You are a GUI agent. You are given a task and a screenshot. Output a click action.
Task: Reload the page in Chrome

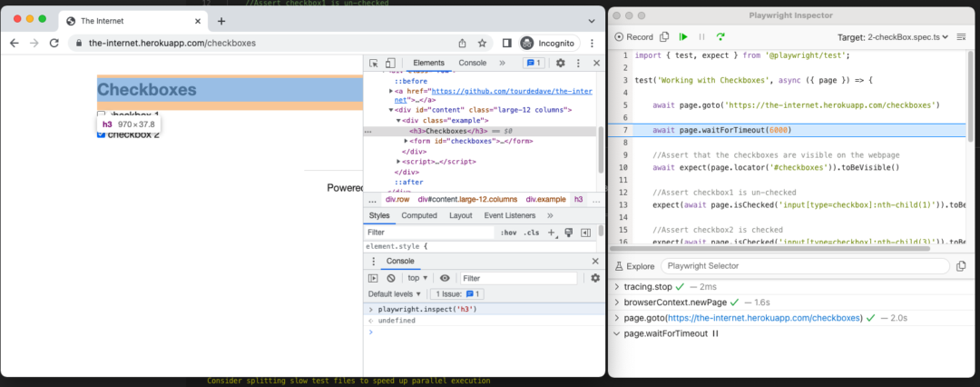coord(54,43)
